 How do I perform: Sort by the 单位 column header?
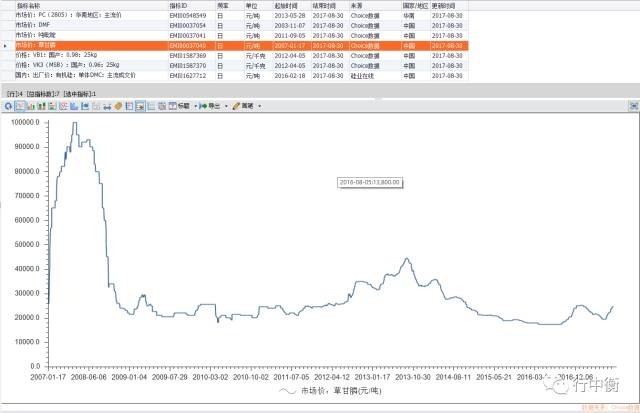tap(258, 6)
